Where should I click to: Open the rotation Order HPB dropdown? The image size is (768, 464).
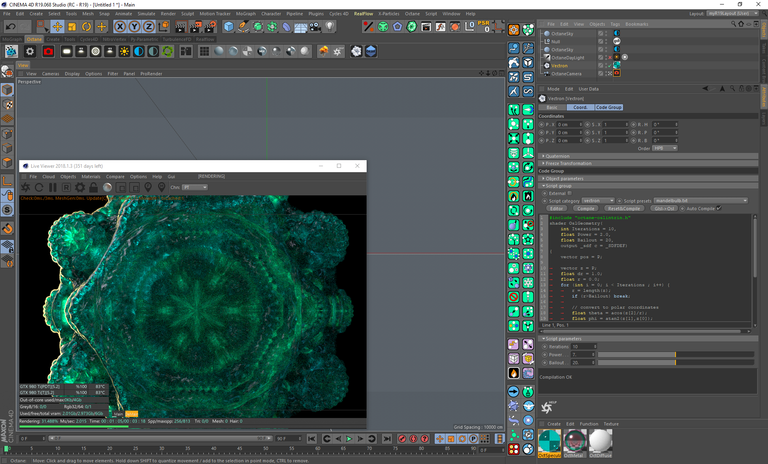coord(664,148)
